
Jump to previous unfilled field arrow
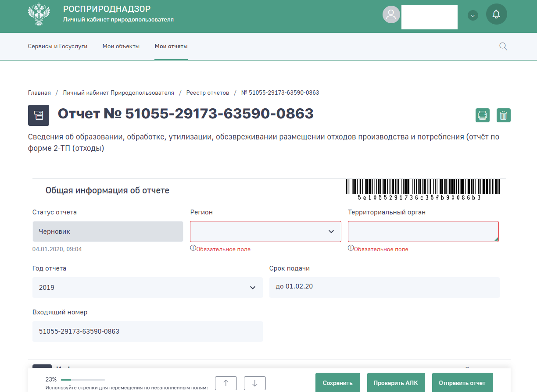pos(226,383)
